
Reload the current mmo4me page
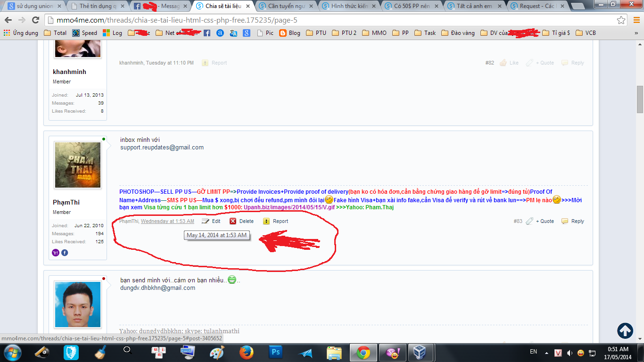(35, 20)
